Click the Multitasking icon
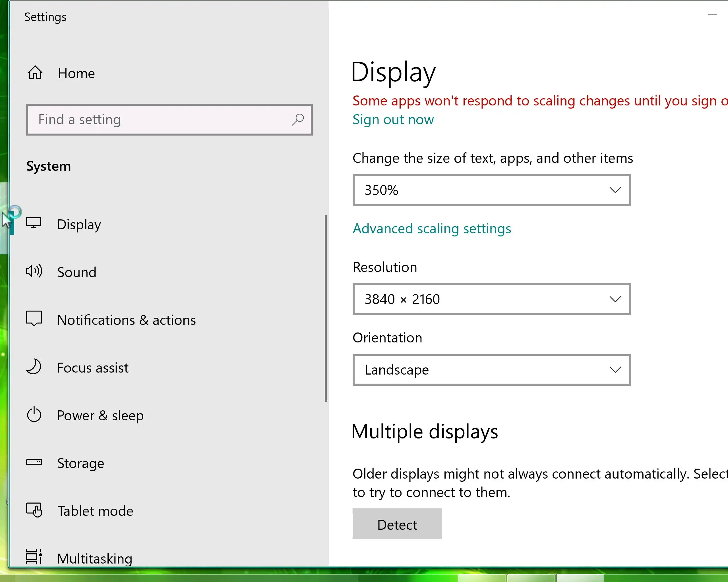This screenshot has height=582, width=728. click(34, 557)
